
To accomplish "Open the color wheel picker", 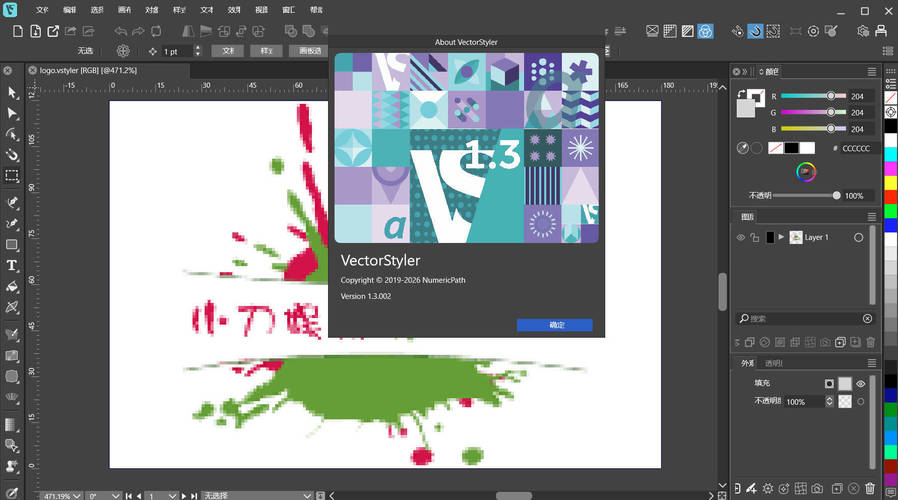I will click(805, 172).
